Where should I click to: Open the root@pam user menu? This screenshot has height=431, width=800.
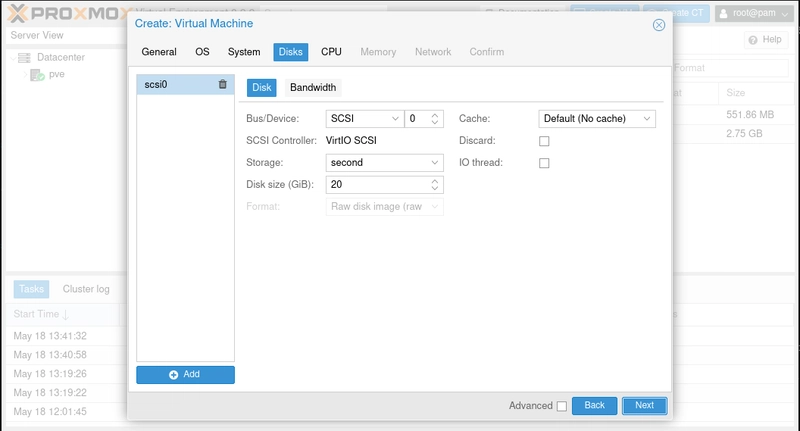(754, 12)
